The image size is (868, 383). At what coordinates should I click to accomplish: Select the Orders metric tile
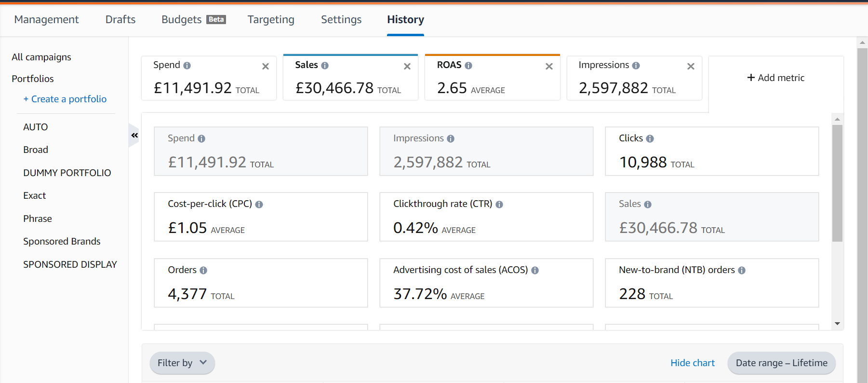[x=260, y=283]
